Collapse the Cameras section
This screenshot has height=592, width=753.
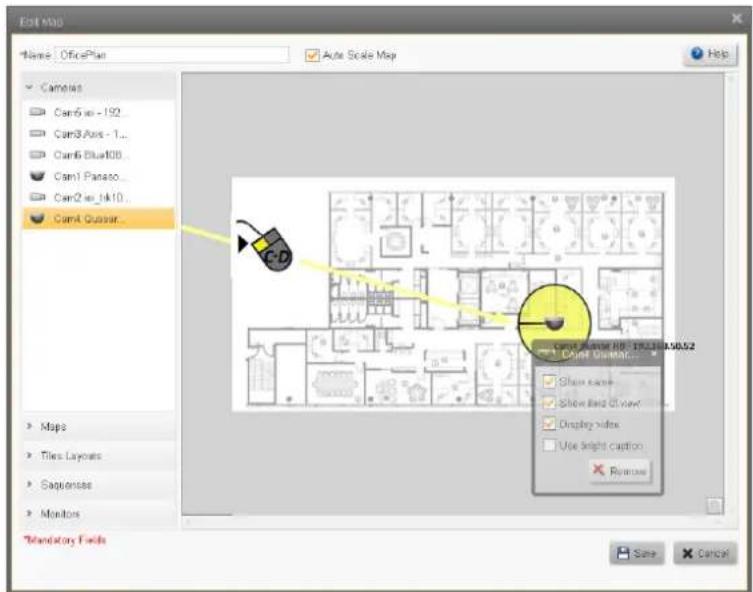coord(99,87)
